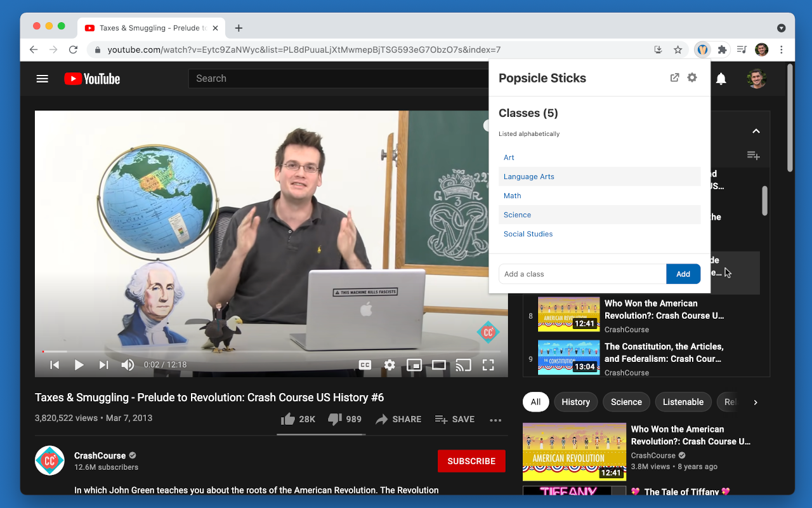
Task: Toggle theater mode in player
Action: (439, 364)
